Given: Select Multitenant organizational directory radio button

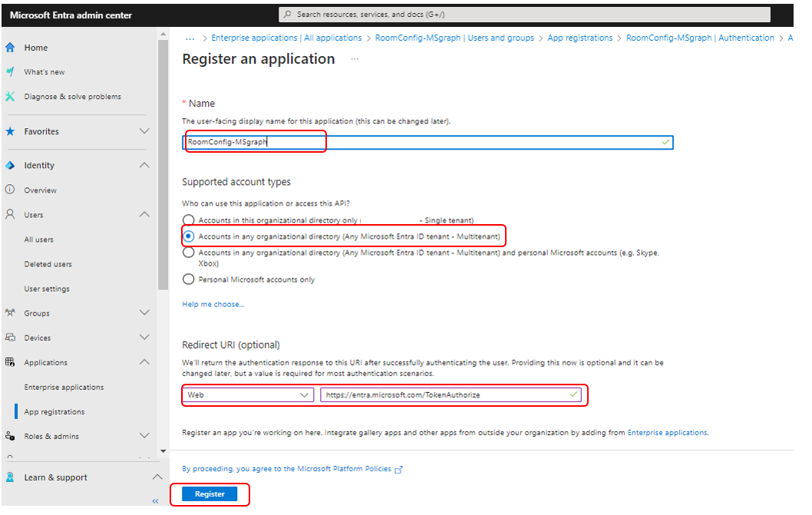Looking at the screenshot, I should pyautogui.click(x=189, y=236).
